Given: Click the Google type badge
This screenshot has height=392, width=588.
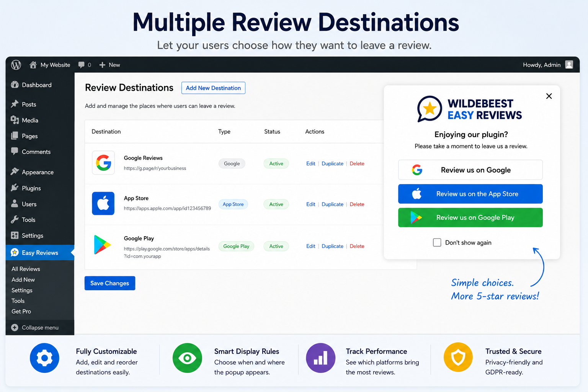Looking at the screenshot, I should (232, 163).
